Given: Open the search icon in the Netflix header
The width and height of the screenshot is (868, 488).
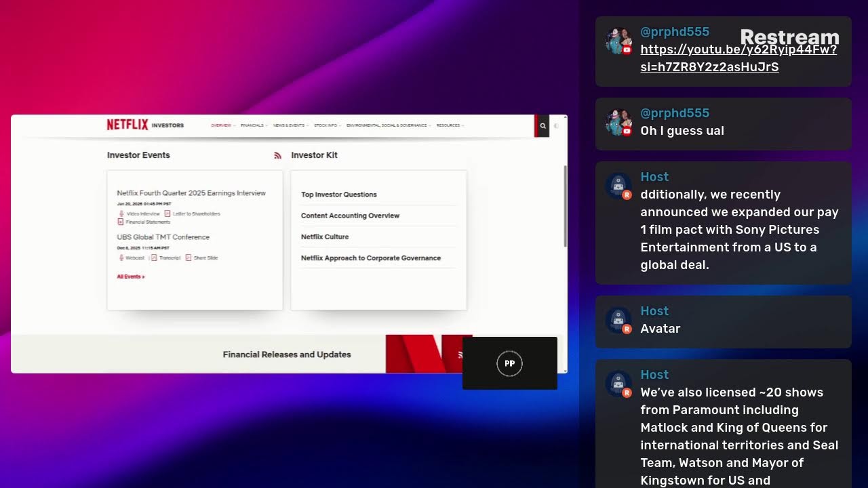Looking at the screenshot, I should coord(542,125).
